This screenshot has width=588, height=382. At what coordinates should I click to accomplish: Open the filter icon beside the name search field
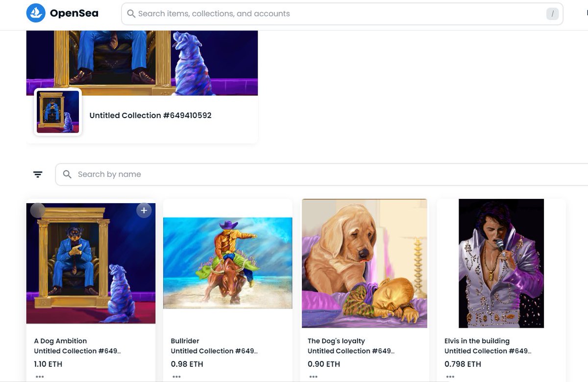point(38,174)
